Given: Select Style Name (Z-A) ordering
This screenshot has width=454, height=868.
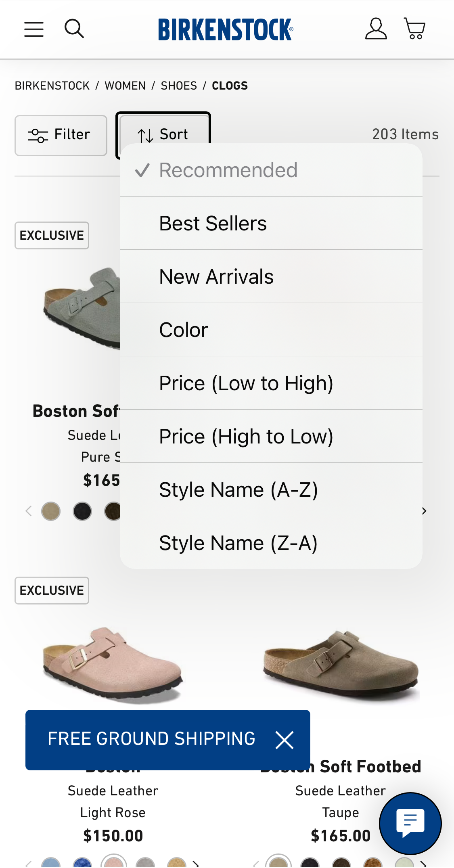Looking at the screenshot, I should 238,542.
